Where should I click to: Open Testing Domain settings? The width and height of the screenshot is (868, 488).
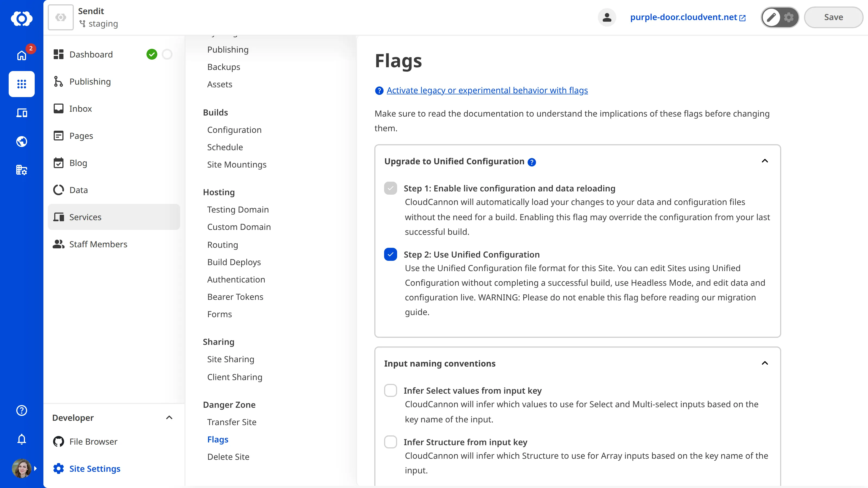[x=238, y=210]
